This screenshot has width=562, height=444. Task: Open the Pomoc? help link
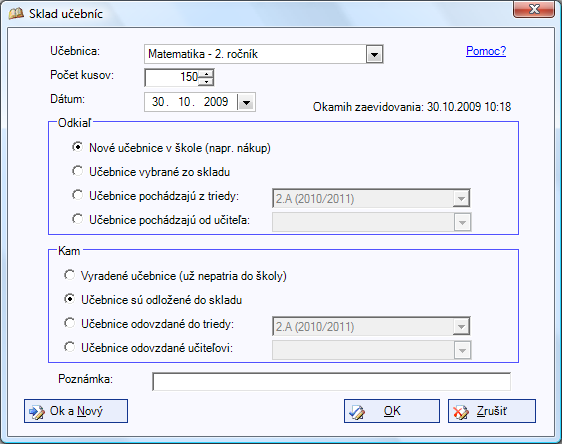pos(486,51)
